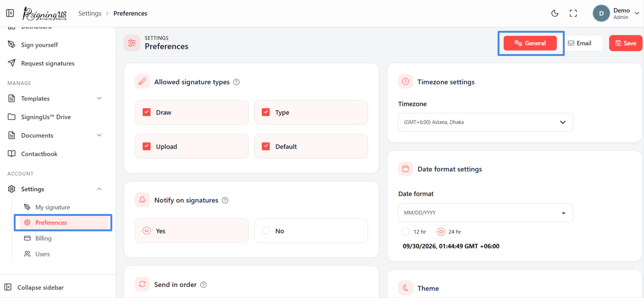644x298 pixels.
Task: Click the Settings breadcrumb link
Action: point(90,13)
